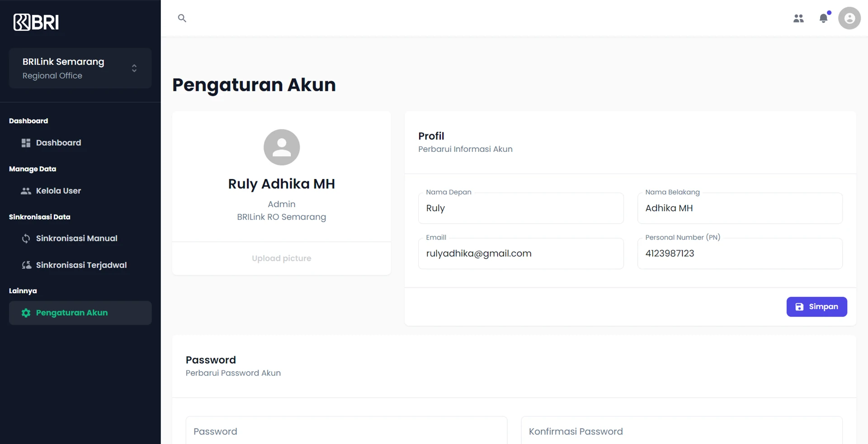Click the search magnifier icon

click(x=182, y=18)
